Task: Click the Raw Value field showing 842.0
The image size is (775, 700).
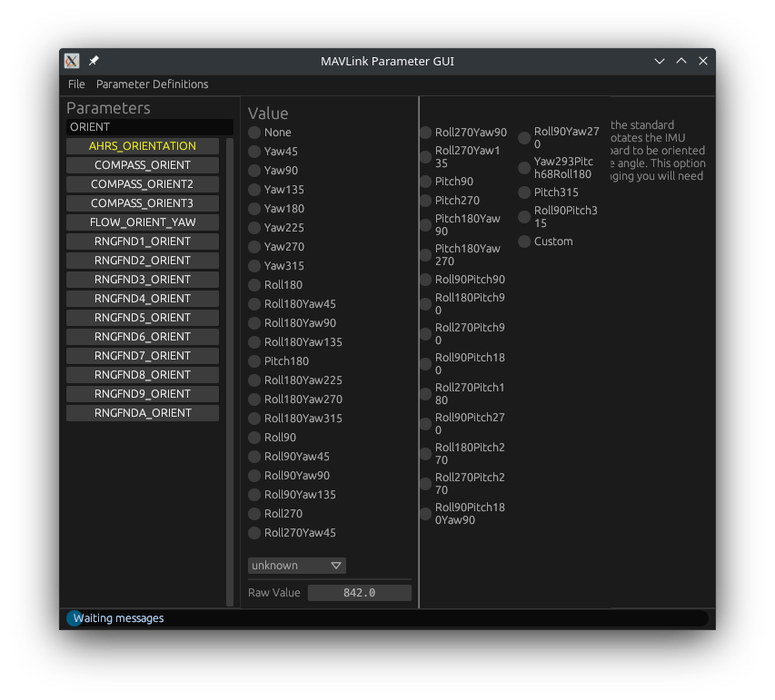Action: [x=359, y=592]
